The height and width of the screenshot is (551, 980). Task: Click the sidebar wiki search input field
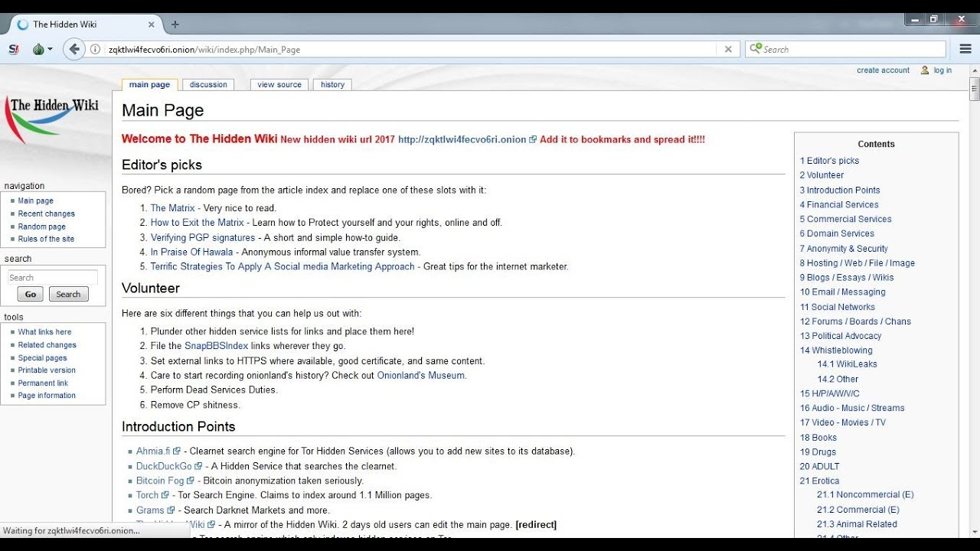[x=53, y=278]
